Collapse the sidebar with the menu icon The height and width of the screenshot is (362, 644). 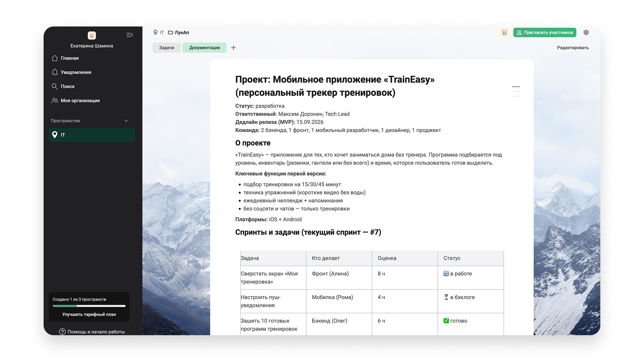129,35
